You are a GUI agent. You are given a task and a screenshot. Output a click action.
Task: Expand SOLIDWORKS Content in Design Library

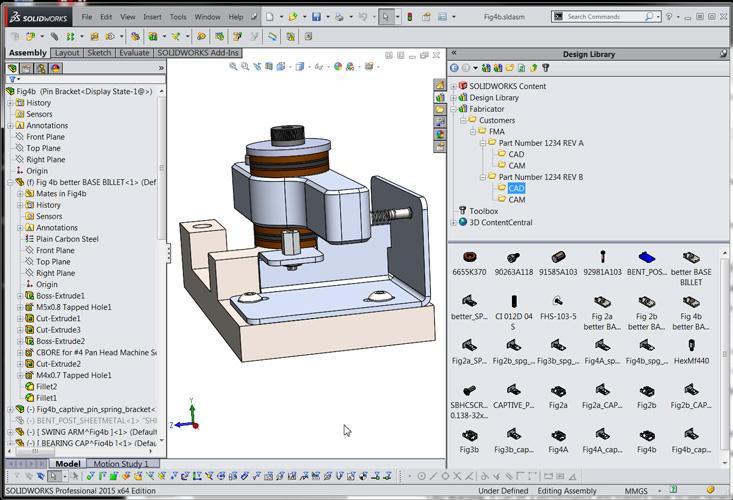(x=453, y=86)
